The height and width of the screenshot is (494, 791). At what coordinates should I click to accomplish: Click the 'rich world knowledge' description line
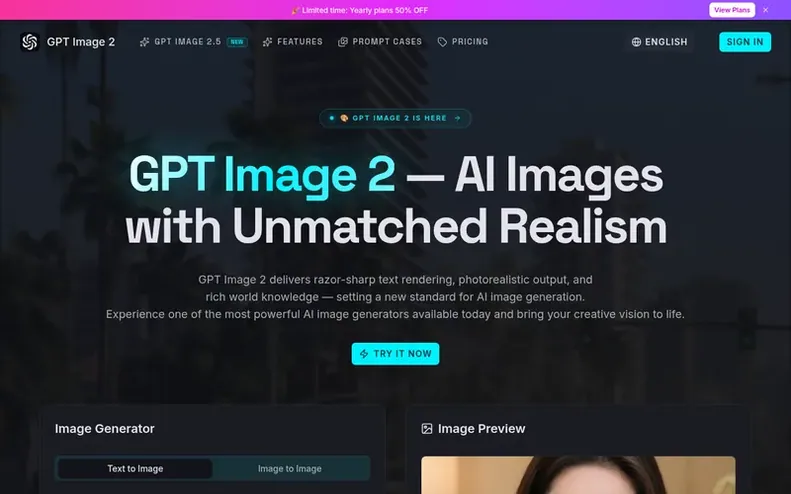(x=395, y=297)
